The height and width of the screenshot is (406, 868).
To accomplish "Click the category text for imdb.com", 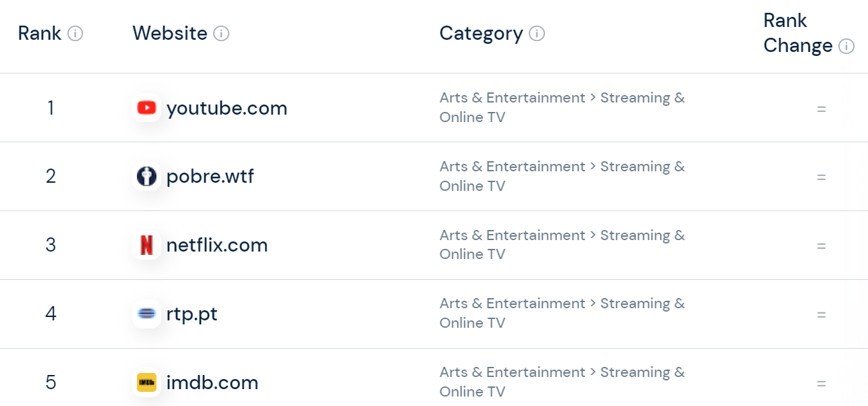I will click(562, 382).
